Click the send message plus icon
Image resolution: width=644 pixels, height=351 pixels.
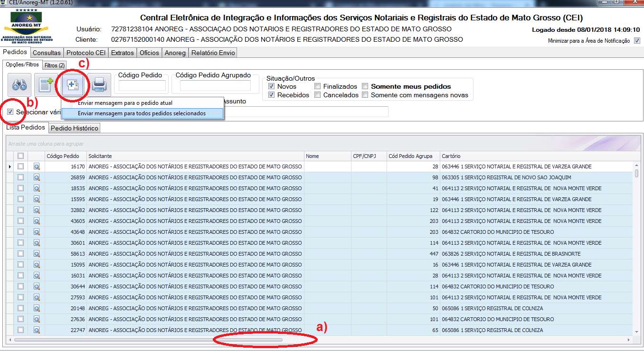pos(73,85)
